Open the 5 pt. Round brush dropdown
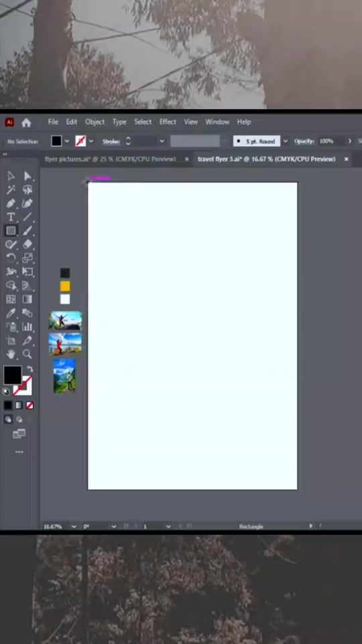The height and width of the screenshot is (644, 362). 286,142
